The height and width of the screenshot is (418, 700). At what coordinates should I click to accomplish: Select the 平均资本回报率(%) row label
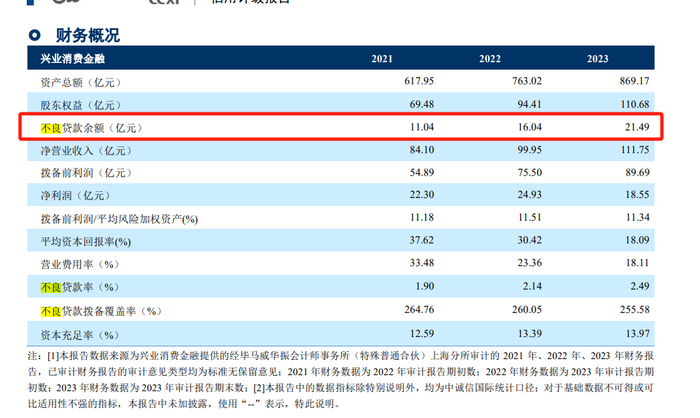pyautogui.click(x=86, y=242)
